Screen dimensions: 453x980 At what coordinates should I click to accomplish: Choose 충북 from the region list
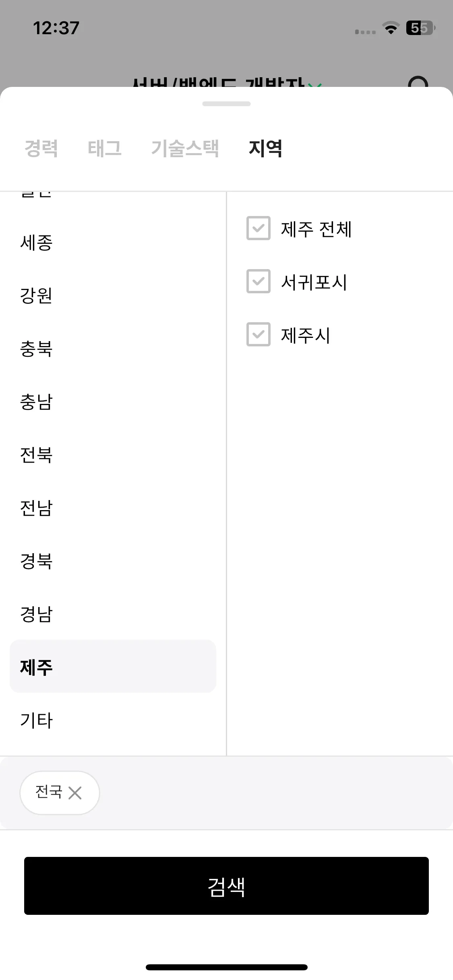(x=113, y=349)
